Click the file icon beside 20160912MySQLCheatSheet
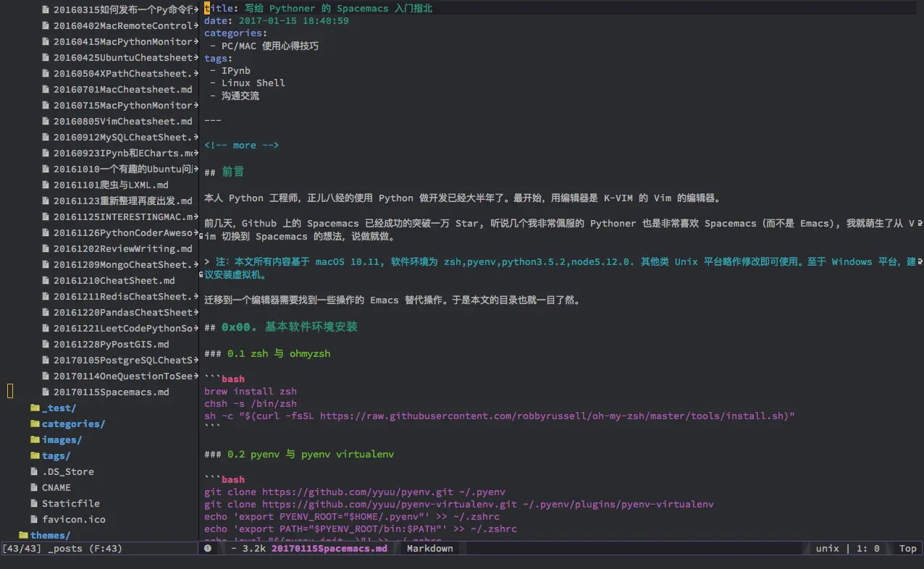924x569 pixels. 46,138
